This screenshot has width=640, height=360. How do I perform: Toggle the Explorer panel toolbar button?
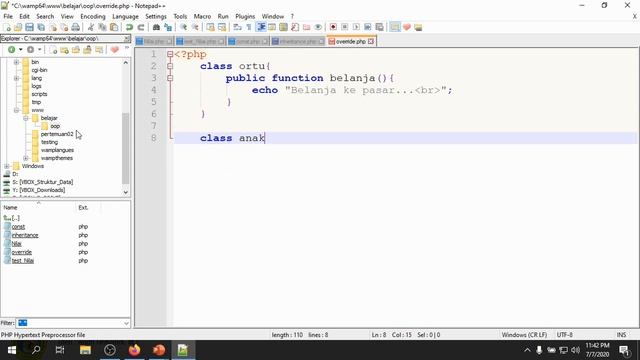tap(395, 27)
